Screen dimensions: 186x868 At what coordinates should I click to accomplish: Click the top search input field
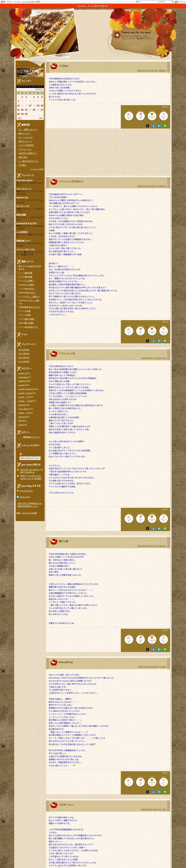(149, 2)
